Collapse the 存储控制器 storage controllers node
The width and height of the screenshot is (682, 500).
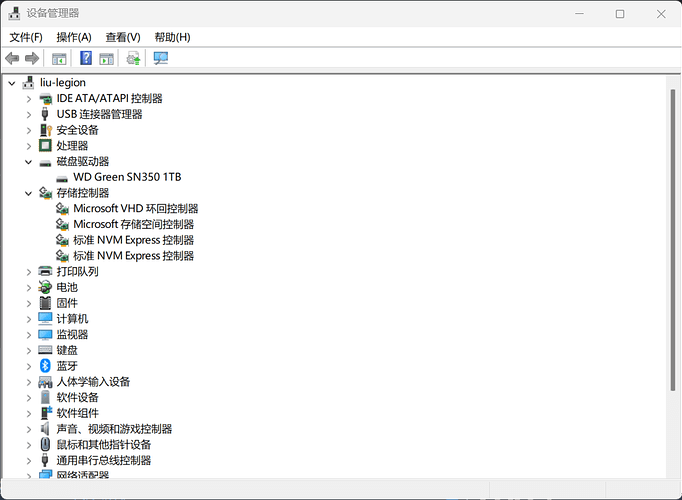[29, 193]
